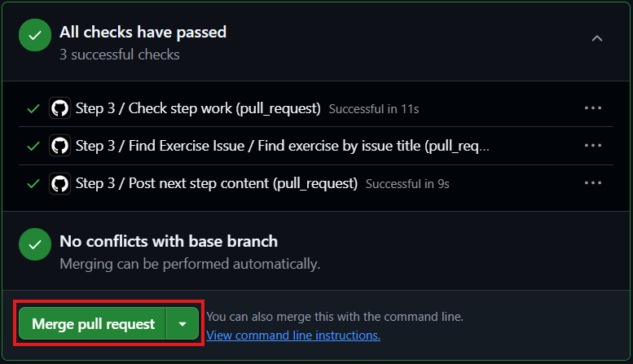Image resolution: width=633 pixels, height=364 pixels.
Task: Click the "No conflicts with base branch" heading
Action: coord(169,241)
